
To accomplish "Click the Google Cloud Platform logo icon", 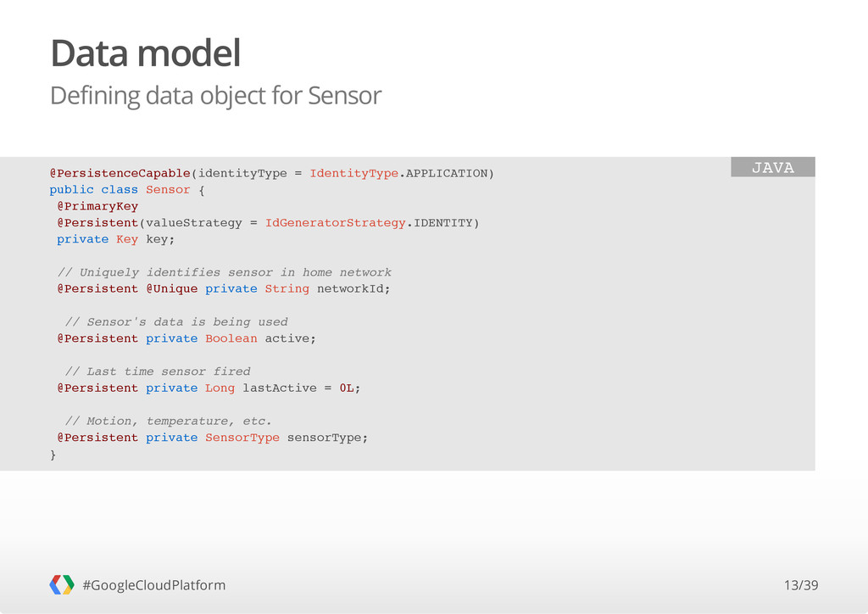I will (x=61, y=584).
